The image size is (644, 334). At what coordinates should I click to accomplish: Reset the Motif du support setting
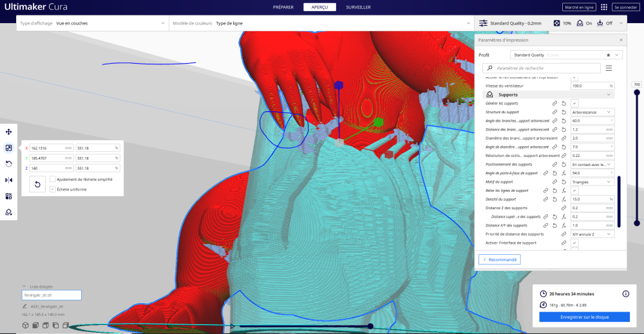(564, 181)
